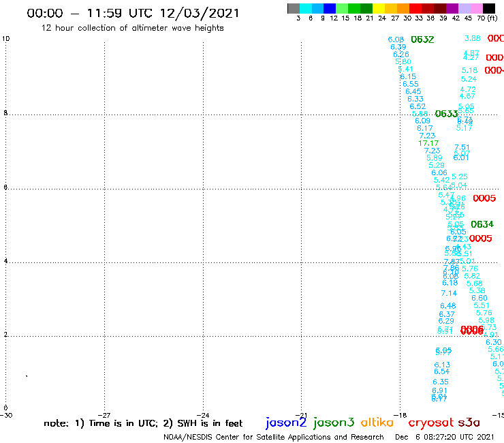
Task: Click the '70 (ft)' legend label
Action: point(487,18)
